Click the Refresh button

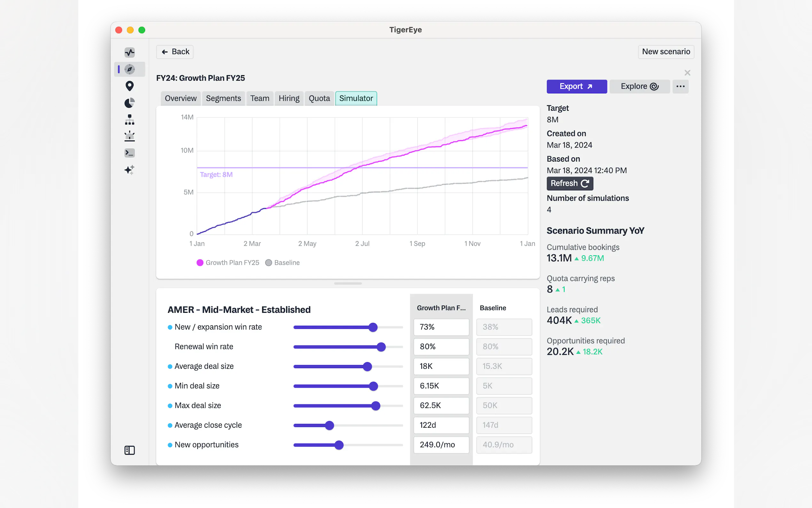570,183
